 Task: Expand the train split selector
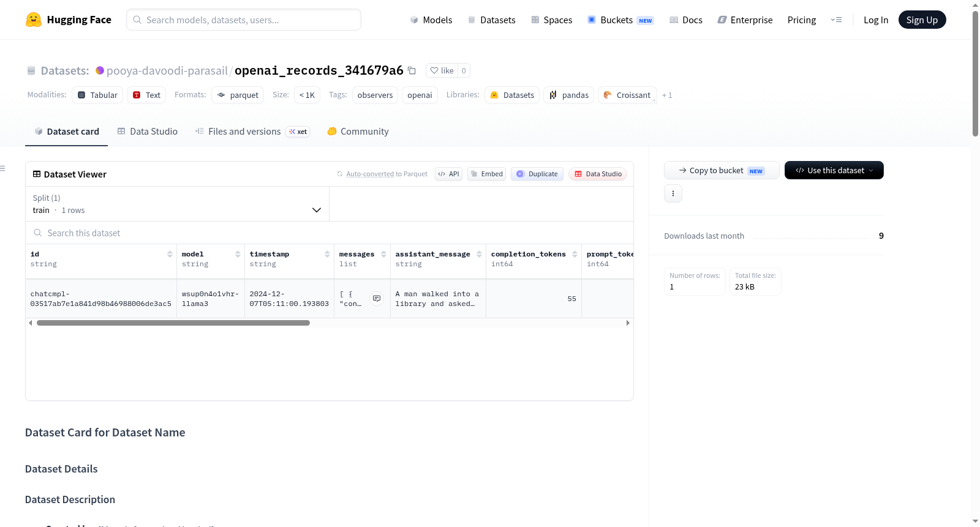coord(178,204)
